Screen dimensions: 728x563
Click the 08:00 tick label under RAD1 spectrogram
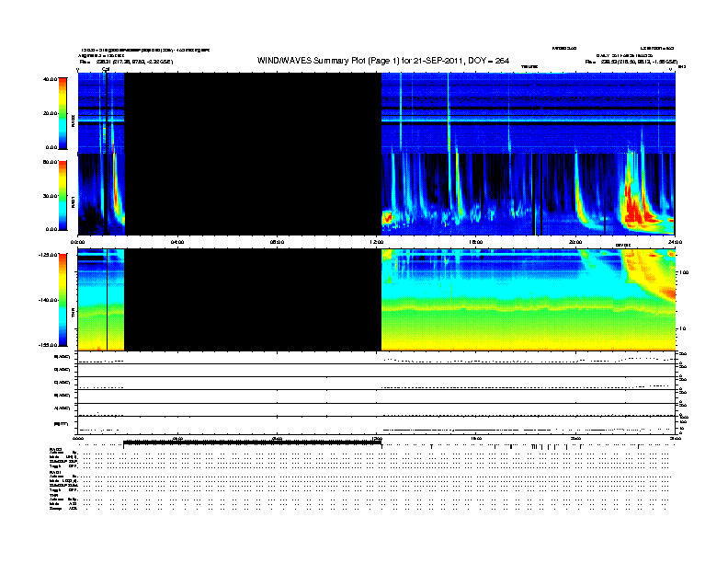pyautogui.click(x=277, y=242)
